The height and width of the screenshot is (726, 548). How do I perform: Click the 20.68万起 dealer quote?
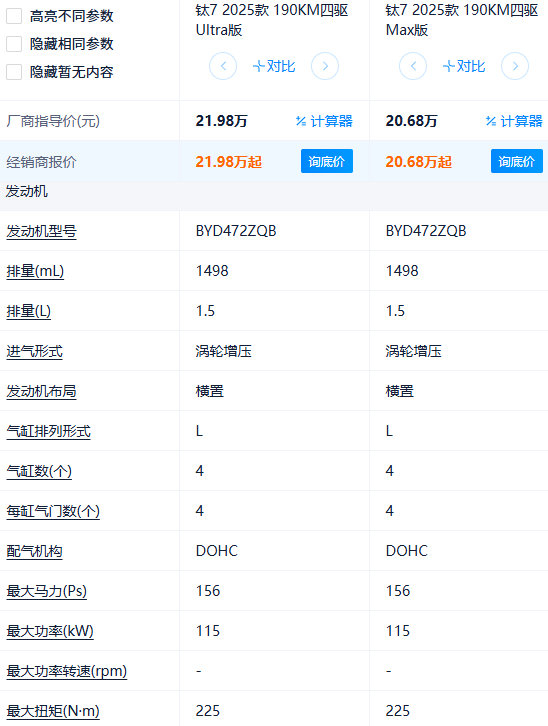point(418,162)
